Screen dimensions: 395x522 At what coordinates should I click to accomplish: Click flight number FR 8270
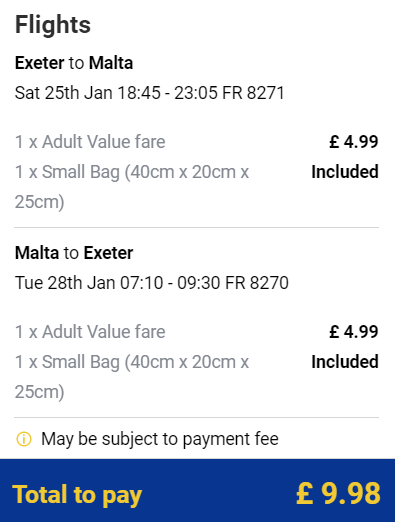coord(257,283)
